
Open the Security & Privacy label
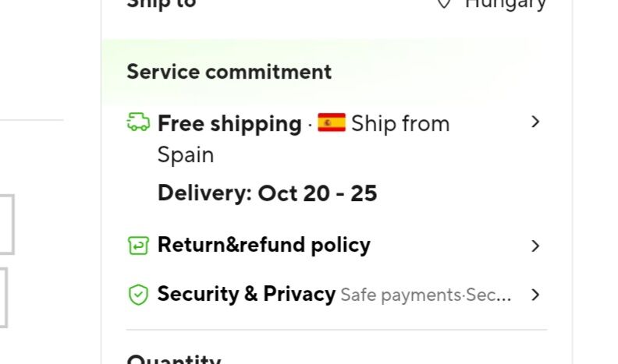[247, 294]
